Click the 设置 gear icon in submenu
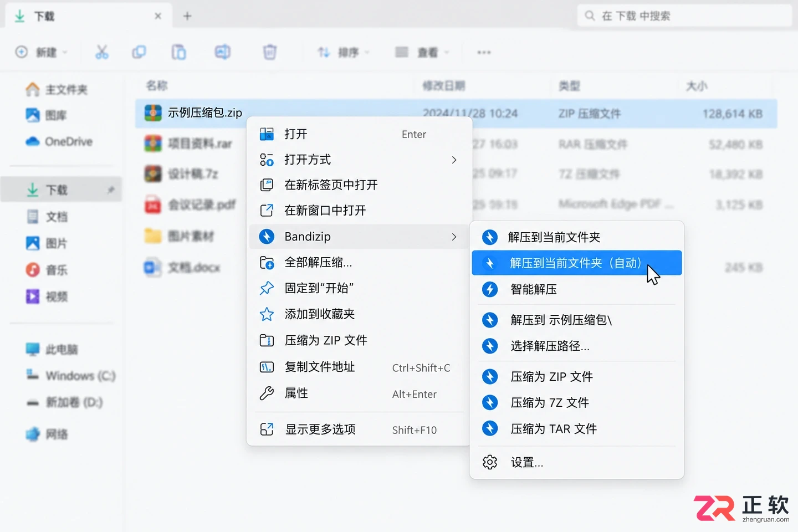The image size is (798, 532). [x=490, y=462]
